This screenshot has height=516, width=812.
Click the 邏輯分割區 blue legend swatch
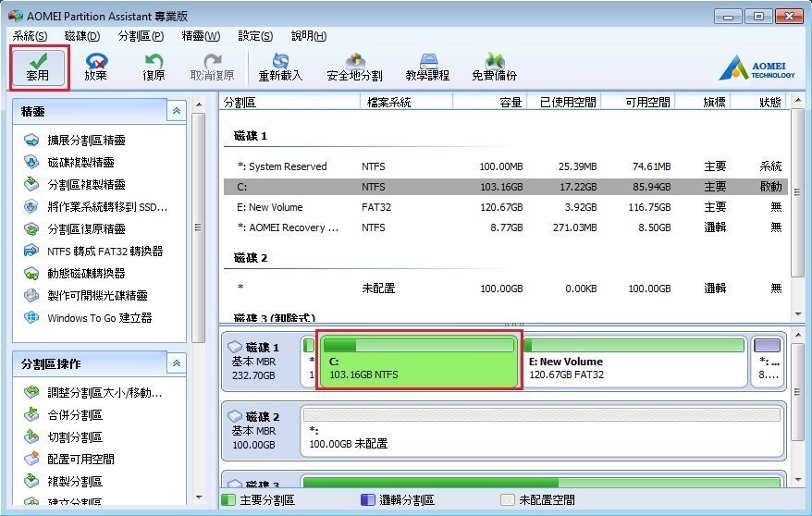coord(368,500)
